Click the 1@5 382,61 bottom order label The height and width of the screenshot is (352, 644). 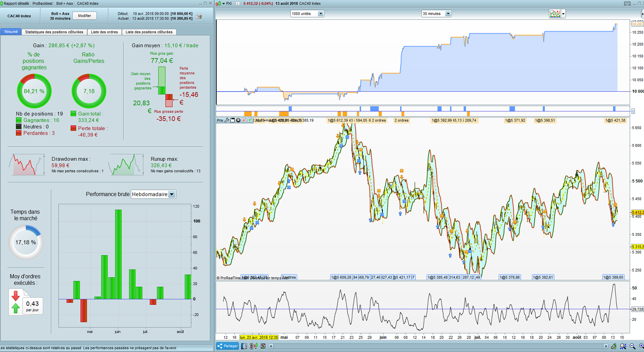pyautogui.click(x=543, y=277)
